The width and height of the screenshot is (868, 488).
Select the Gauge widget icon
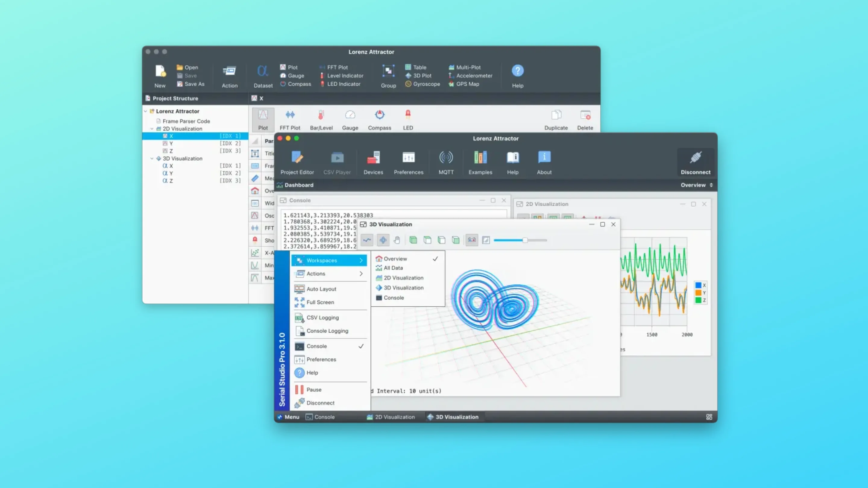tap(350, 120)
